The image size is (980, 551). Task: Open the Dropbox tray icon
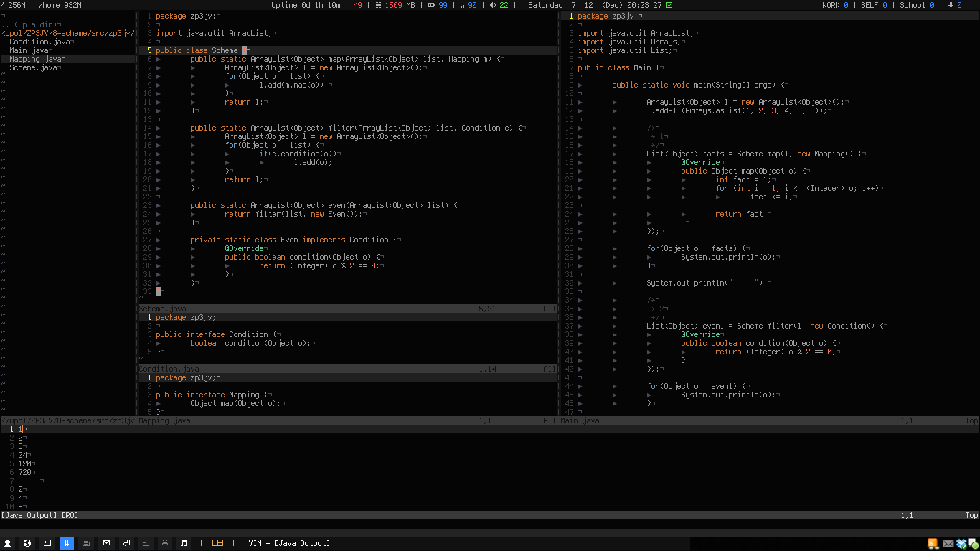pos(961,543)
